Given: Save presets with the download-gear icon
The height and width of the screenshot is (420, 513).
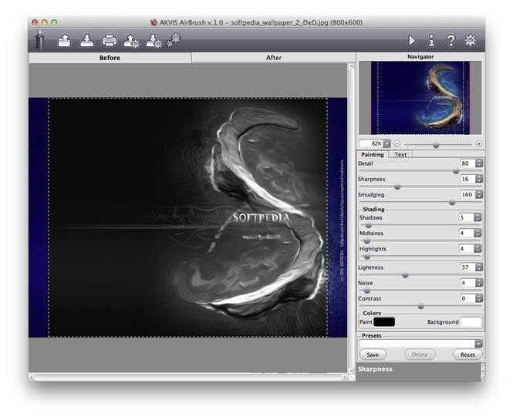Looking at the screenshot, I should click(x=154, y=41).
